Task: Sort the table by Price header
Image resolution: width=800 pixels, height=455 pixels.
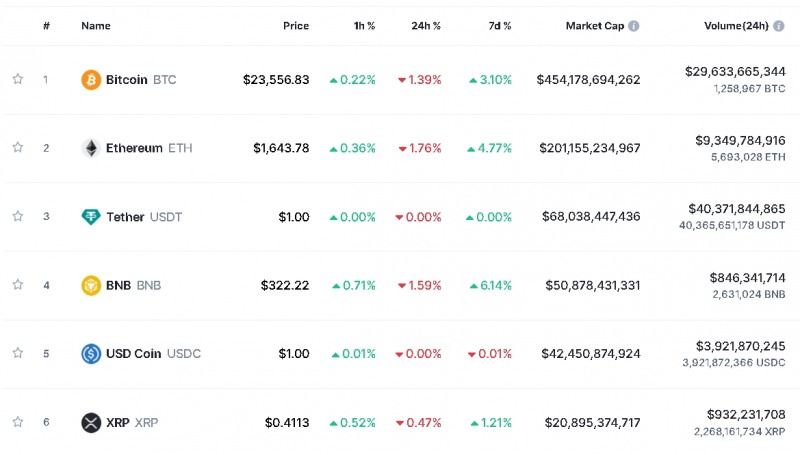Action: pos(295,26)
